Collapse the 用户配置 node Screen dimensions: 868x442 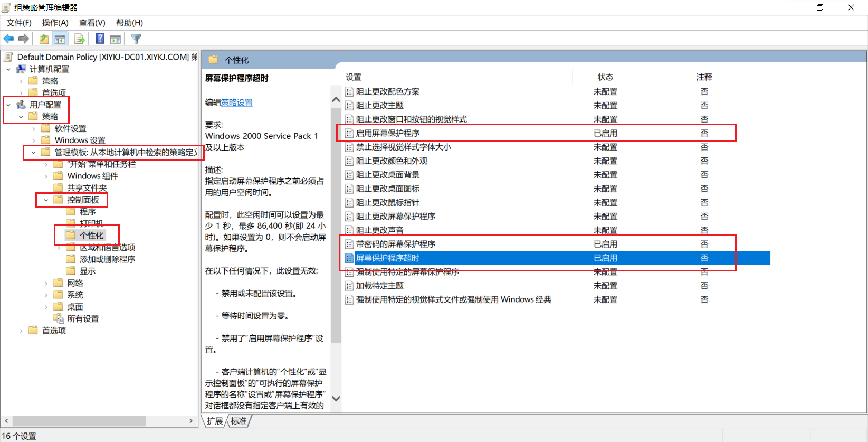click(8, 105)
